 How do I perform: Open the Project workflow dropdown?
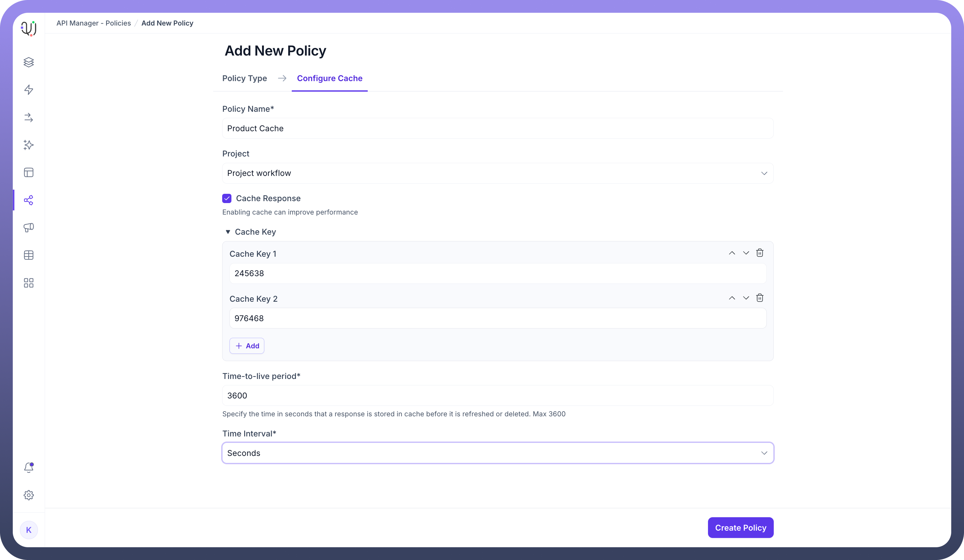(497, 173)
